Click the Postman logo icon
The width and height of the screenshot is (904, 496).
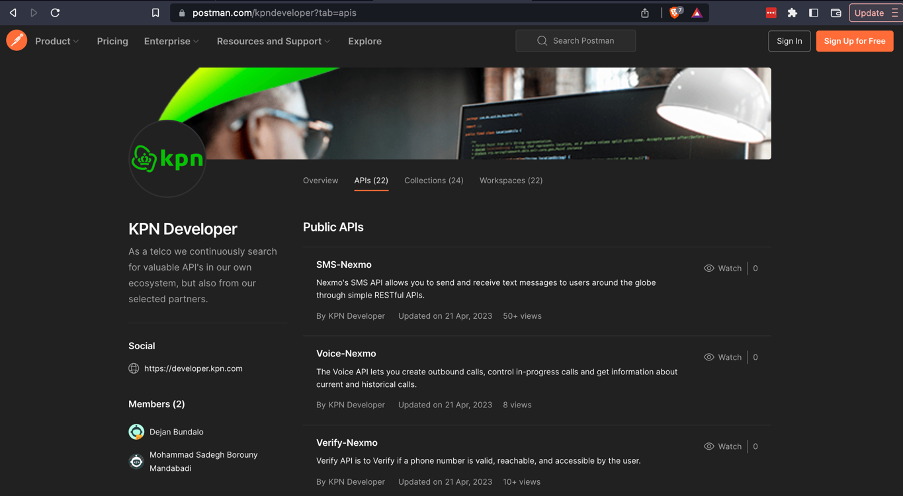point(17,40)
